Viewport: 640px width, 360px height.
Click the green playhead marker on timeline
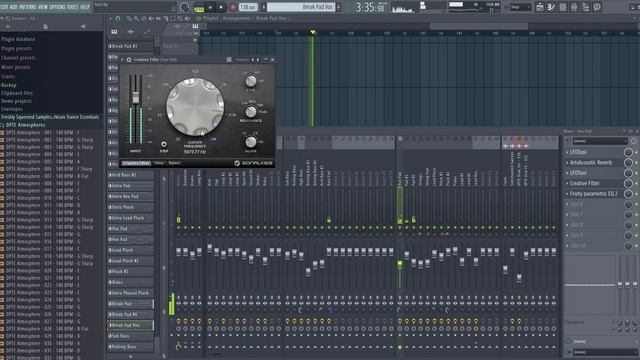pyautogui.click(x=313, y=32)
